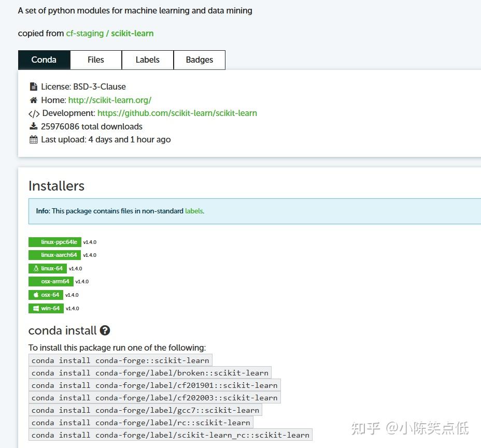Click the download icon beside total downloads

pyautogui.click(x=34, y=126)
